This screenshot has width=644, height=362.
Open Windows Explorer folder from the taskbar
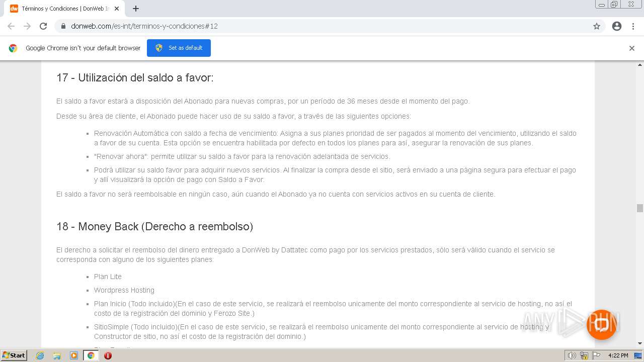[x=57, y=355]
